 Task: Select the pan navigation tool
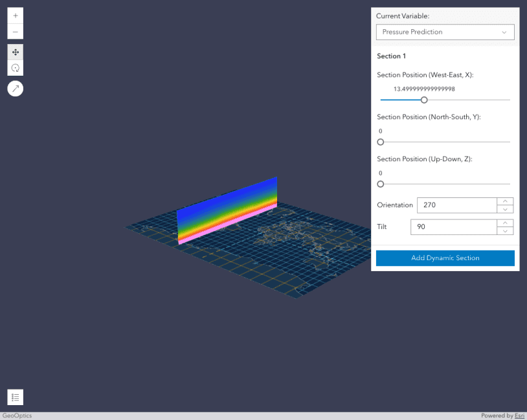(x=15, y=52)
